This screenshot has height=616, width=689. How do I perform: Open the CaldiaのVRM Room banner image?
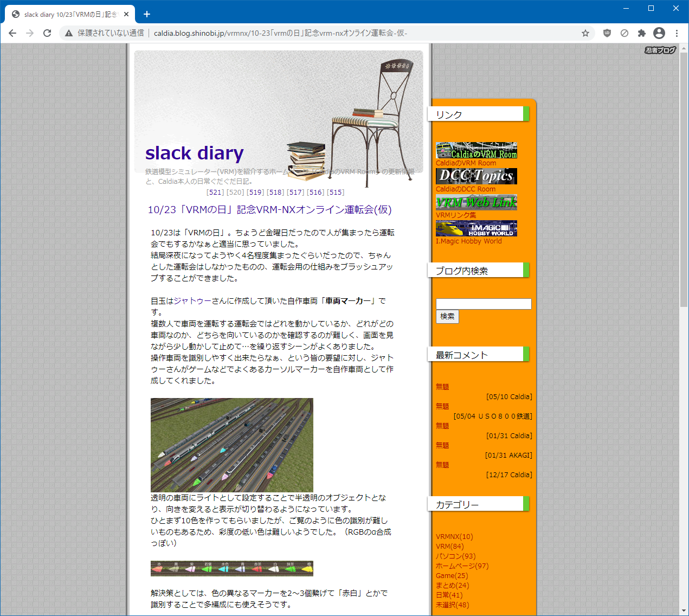[476, 150]
